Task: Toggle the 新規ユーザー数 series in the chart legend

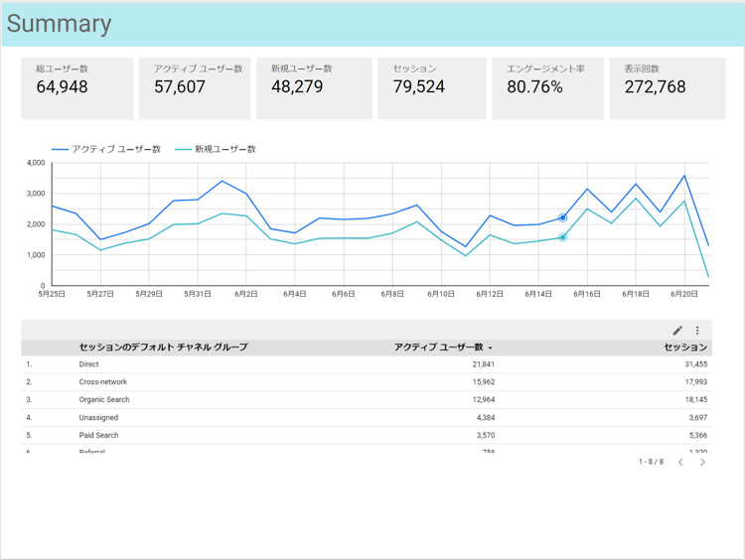Action: pyautogui.click(x=216, y=149)
